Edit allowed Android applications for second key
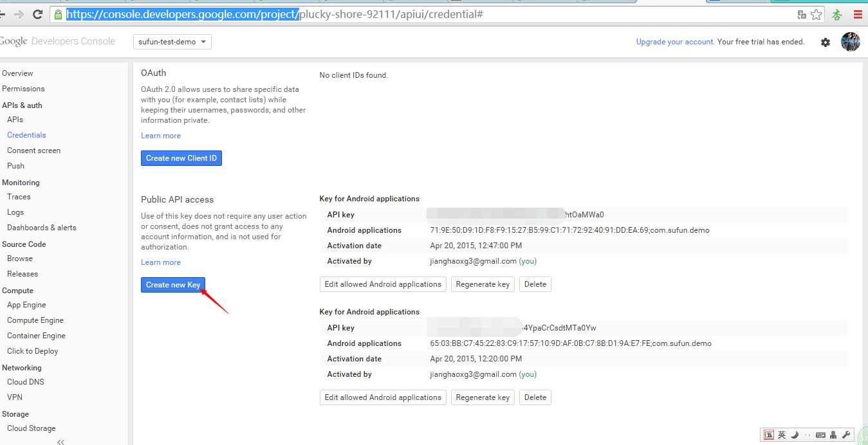Image resolution: width=868 pixels, height=445 pixels. click(x=383, y=397)
